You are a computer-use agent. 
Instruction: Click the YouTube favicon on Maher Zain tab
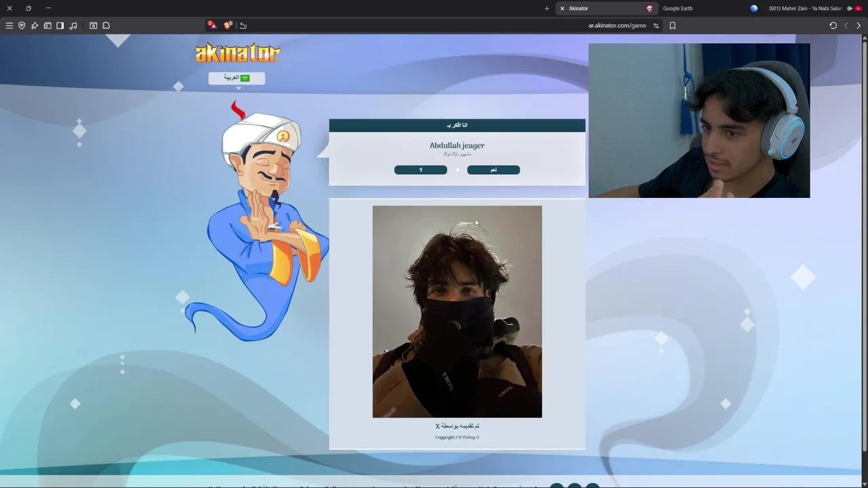click(859, 8)
